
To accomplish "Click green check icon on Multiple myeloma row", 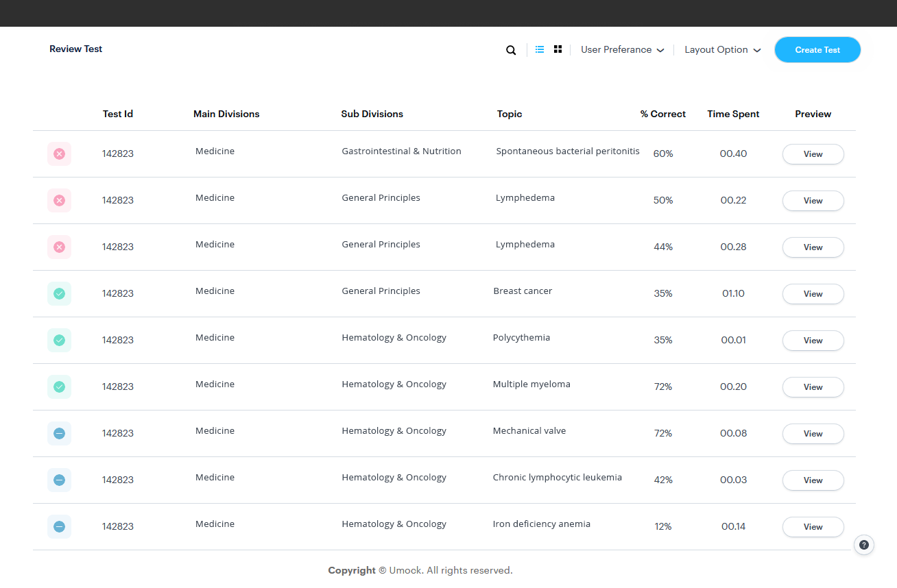I will click(59, 387).
